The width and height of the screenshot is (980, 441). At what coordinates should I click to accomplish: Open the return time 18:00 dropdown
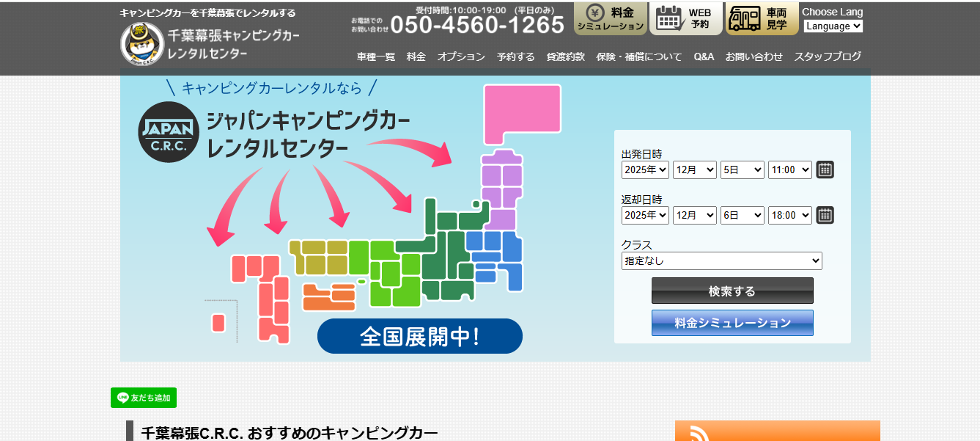[789, 215]
